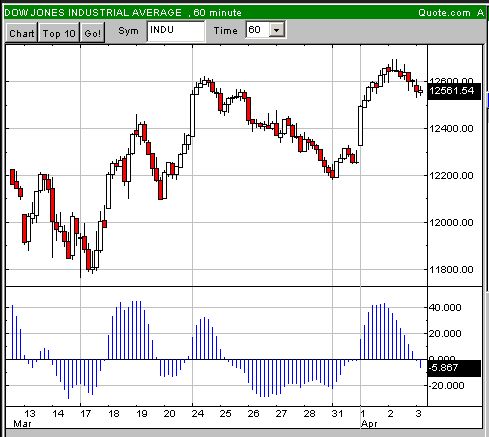The image size is (489, 437).
Task: Click the oscillator value label -5.867
Action: point(454,368)
